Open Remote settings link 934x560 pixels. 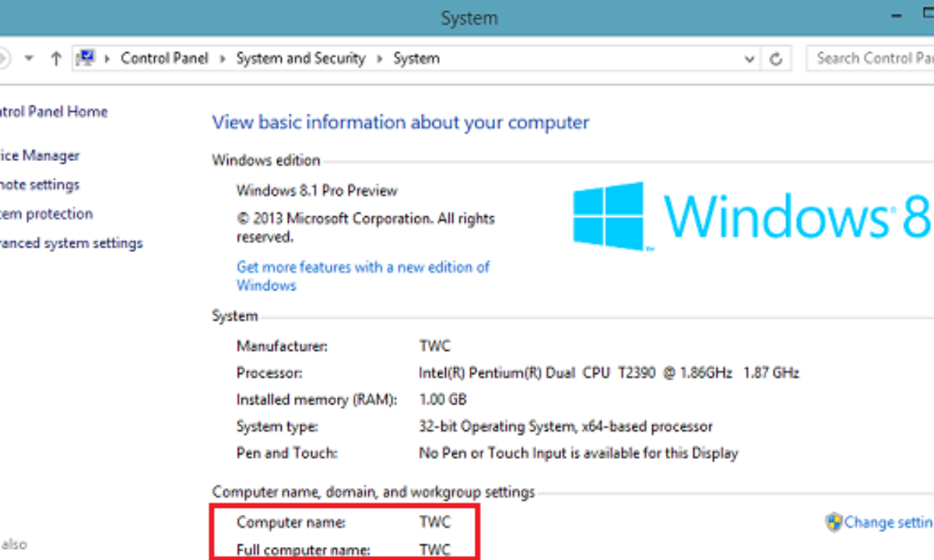(40, 185)
